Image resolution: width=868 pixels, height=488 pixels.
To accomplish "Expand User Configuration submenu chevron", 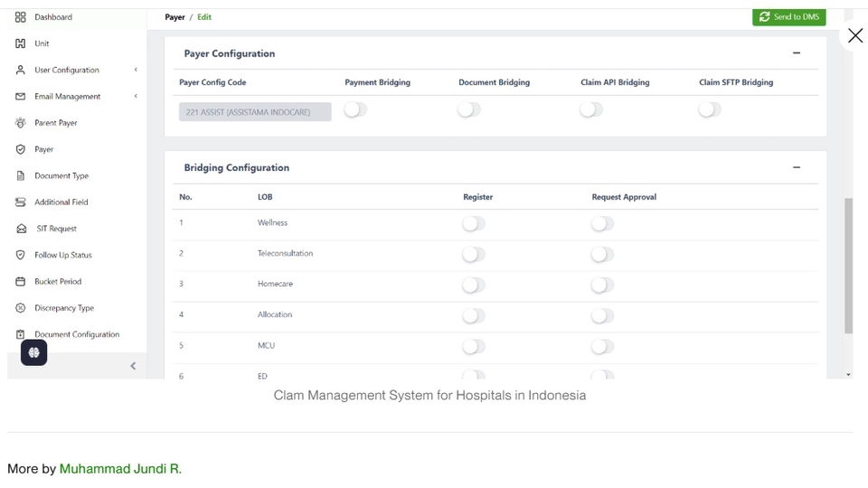I will [x=136, y=70].
